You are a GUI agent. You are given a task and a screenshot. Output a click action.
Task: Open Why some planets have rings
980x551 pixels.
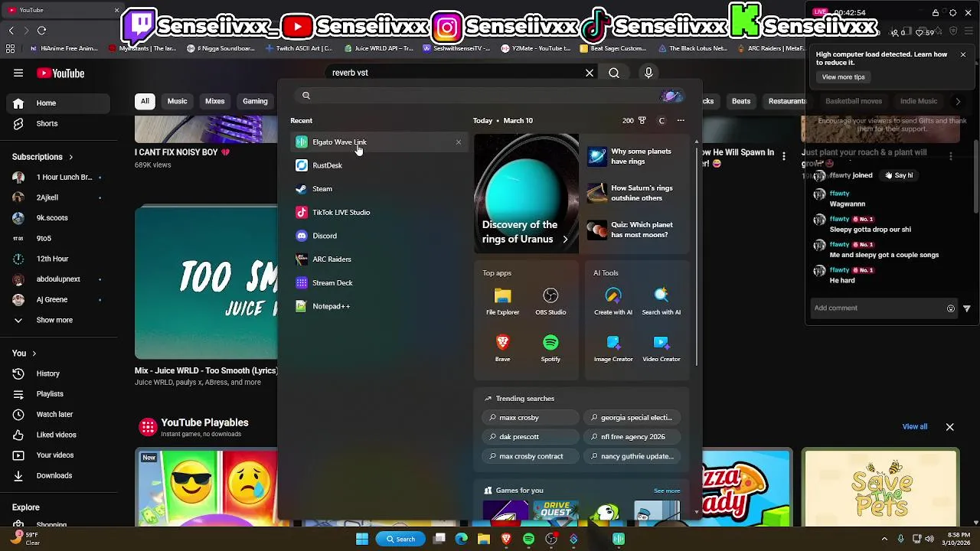click(634, 156)
